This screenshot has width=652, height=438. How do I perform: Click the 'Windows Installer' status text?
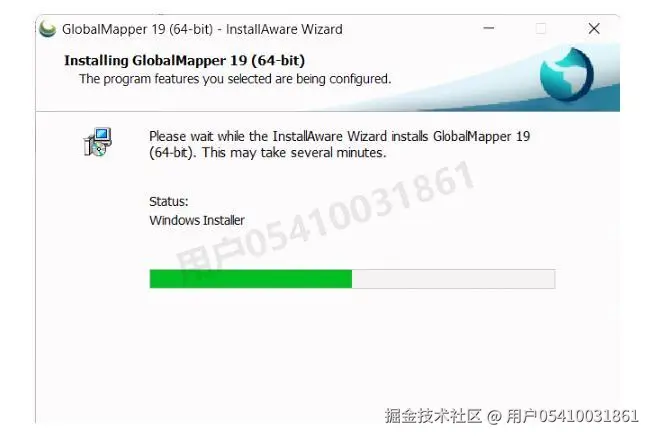tap(197, 220)
